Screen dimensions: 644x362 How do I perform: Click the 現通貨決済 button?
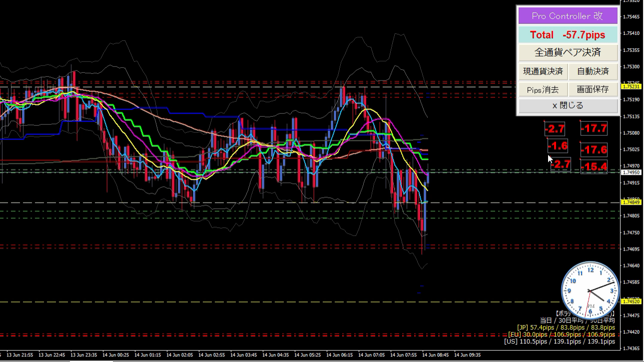(543, 71)
